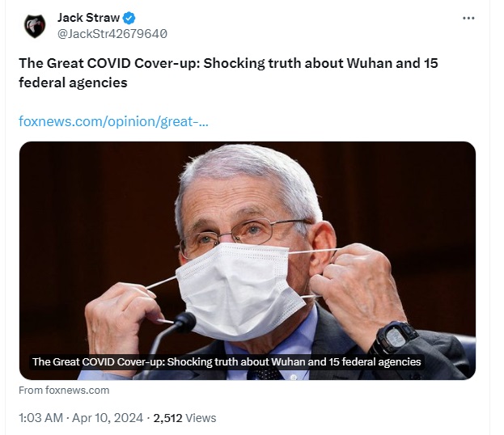The image size is (504, 435).
Task: Open the @JackStr42679640 handle
Action: (112, 34)
